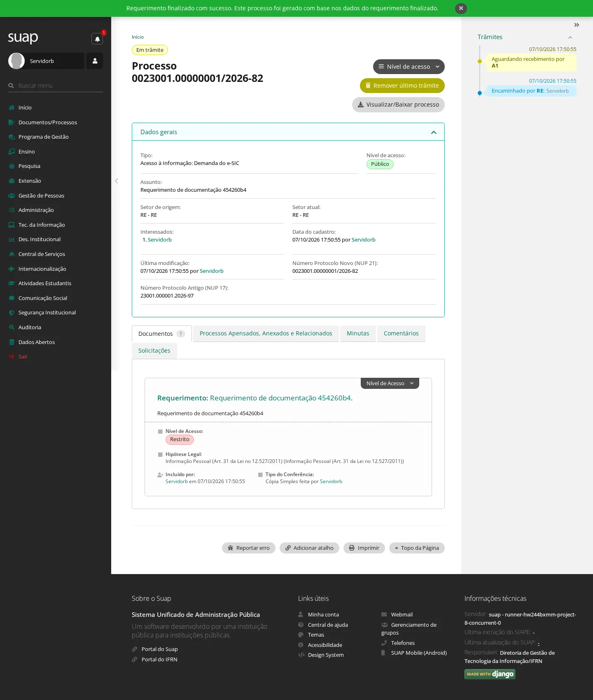
Task: Log out with the Sair link
Action: point(23,356)
